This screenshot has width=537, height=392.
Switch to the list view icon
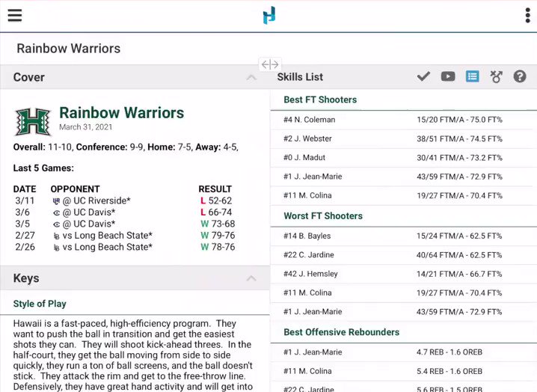pyautogui.click(x=472, y=76)
